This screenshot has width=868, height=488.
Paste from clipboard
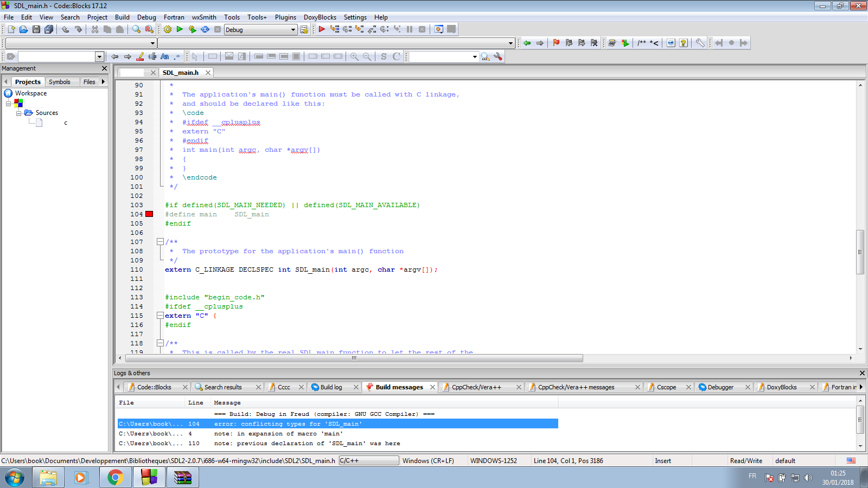click(120, 29)
